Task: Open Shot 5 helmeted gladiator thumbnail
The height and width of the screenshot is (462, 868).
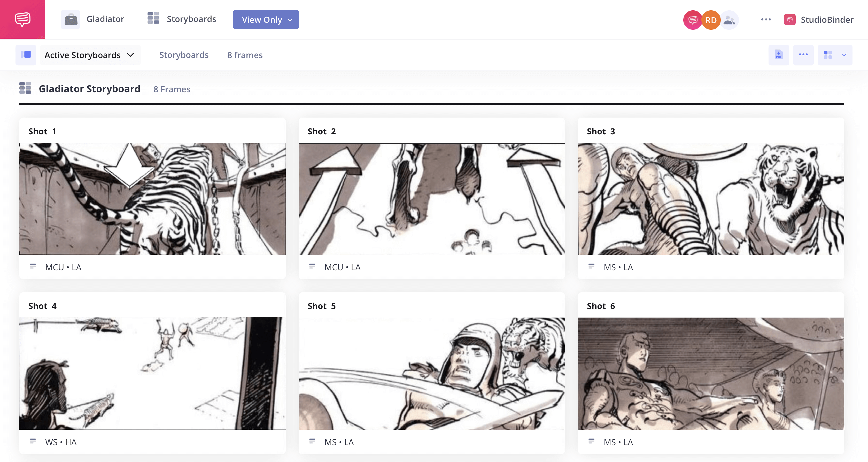Action: pos(432,373)
